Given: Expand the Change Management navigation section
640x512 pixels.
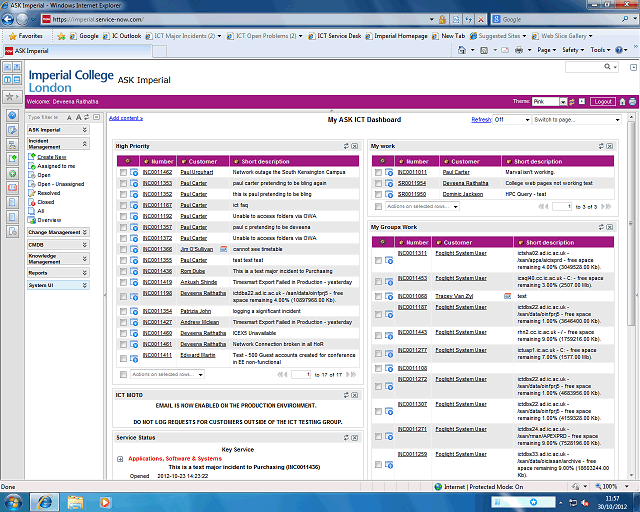Looking at the screenshot, I should 57,231.
